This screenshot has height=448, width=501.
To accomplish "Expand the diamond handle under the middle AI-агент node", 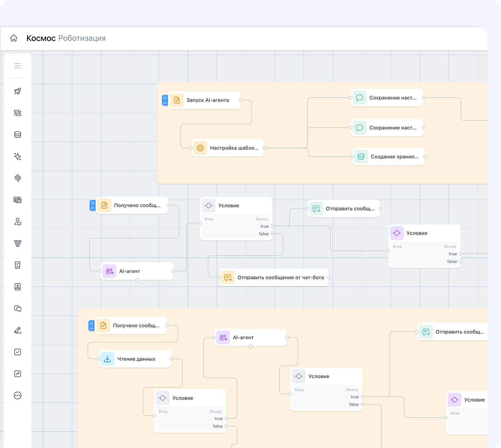I will 137,280.
